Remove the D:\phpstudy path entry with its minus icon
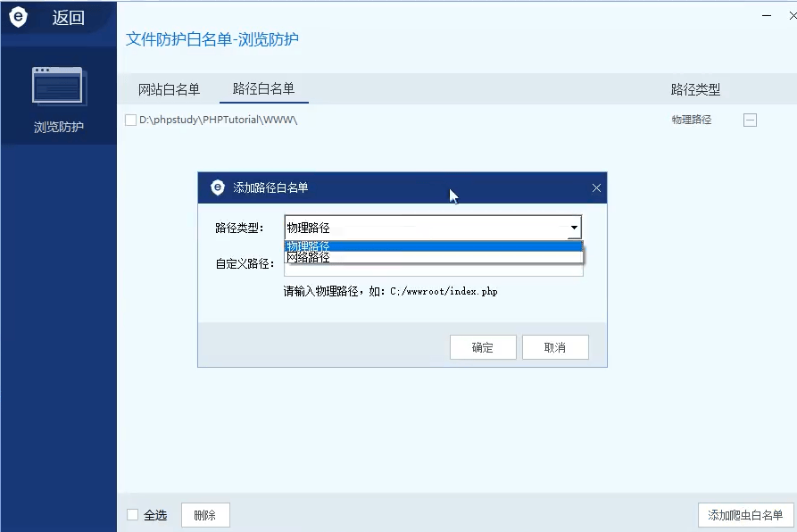 point(750,120)
